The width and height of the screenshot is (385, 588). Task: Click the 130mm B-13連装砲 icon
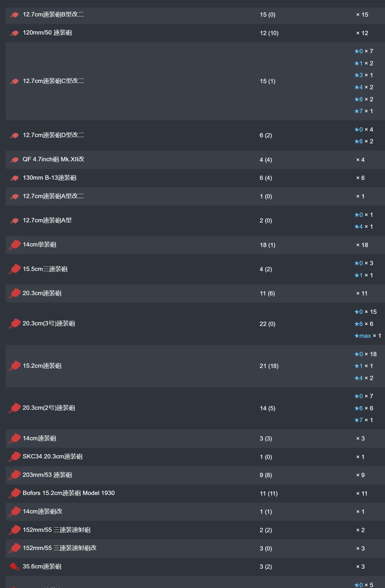pos(14,178)
